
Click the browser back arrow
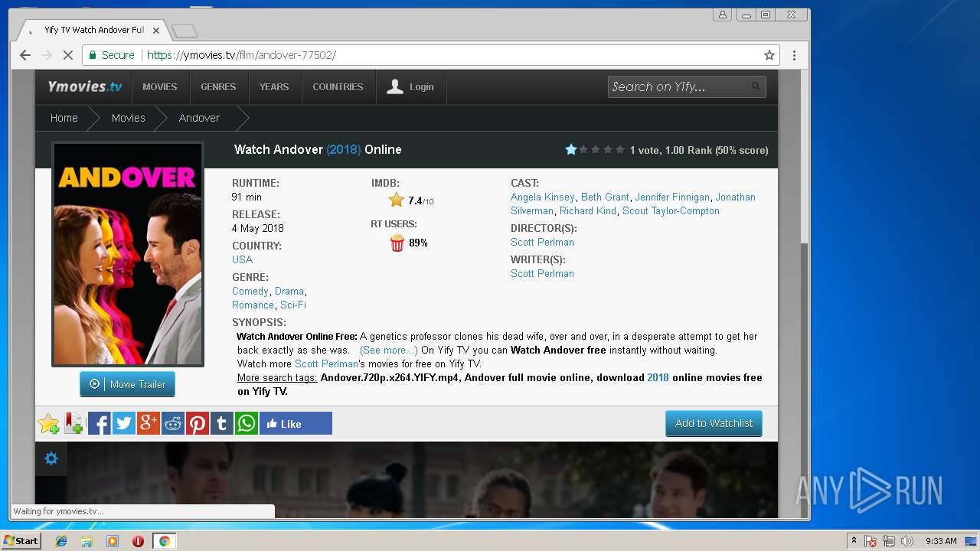coord(24,55)
